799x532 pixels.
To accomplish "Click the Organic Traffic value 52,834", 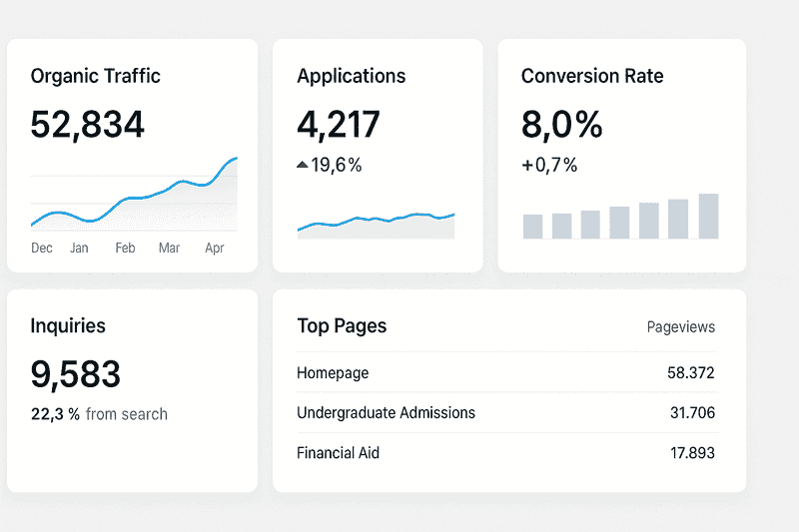I will pos(88,125).
